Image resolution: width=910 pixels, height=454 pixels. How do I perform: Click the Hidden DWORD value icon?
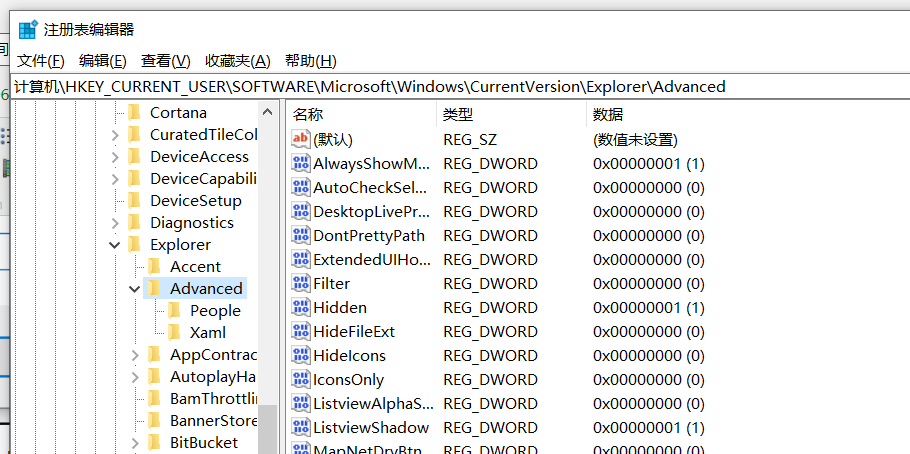coord(301,308)
